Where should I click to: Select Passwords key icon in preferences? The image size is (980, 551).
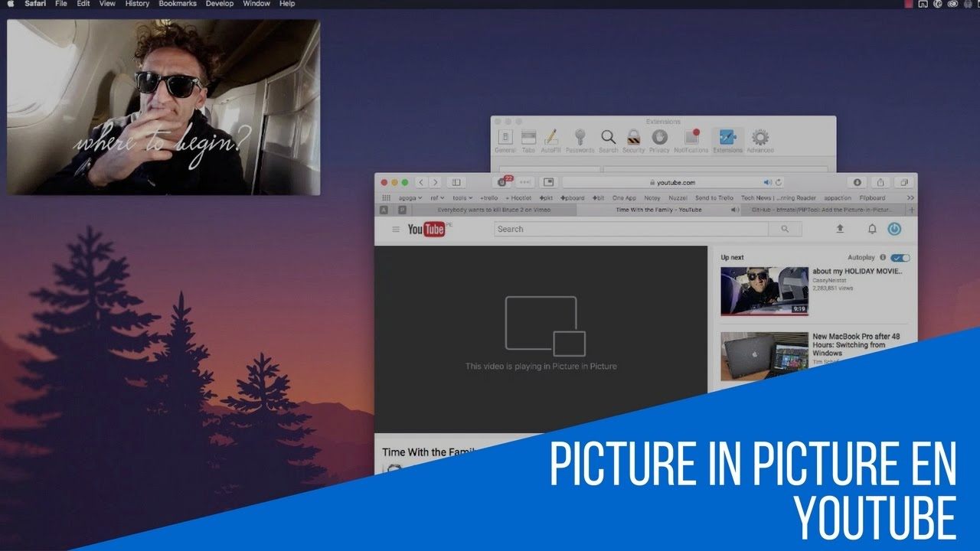(x=580, y=141)
